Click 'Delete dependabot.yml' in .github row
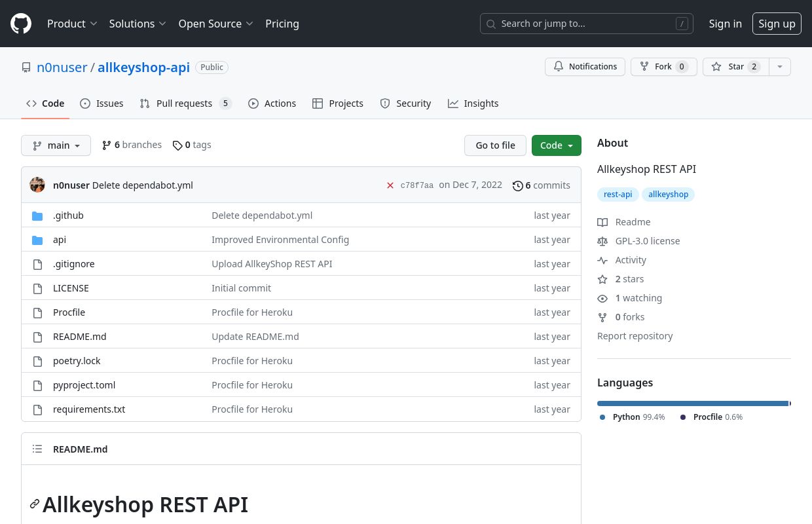Image resolution: width=812 pixels, height=524 pixels. coord(262,215)
